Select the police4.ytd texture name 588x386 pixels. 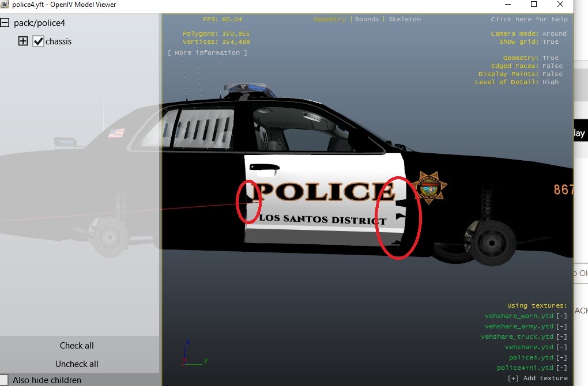pyautogui.click(x=531, y=358)
